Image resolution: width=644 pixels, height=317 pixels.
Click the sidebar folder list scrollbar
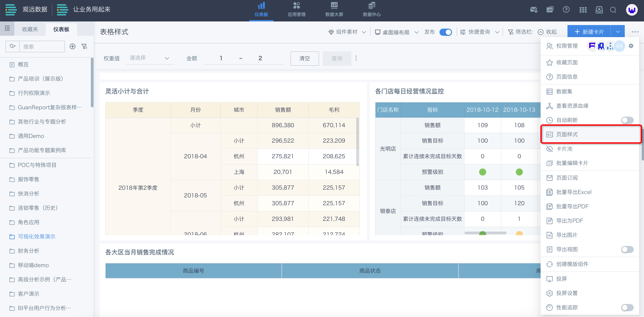pyautogui.click(x=92, y=83)
